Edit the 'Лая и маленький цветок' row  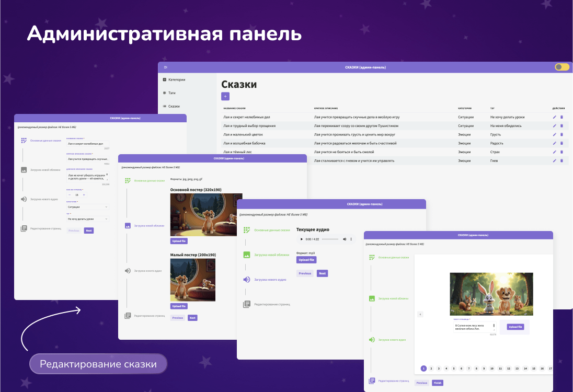click(x=554, y=134)
